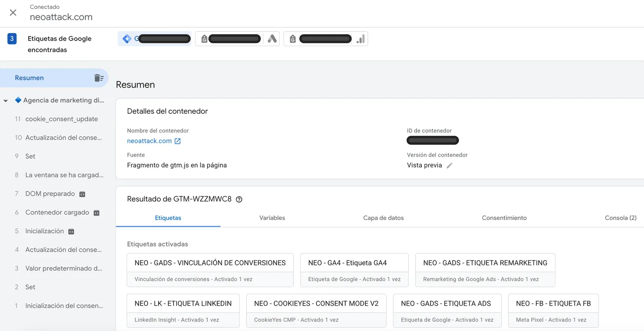Image resolution: width=644 pixels, height=331 pixels.
Task: Switch to the Consentimiento tab
Action: pos(504,218)
